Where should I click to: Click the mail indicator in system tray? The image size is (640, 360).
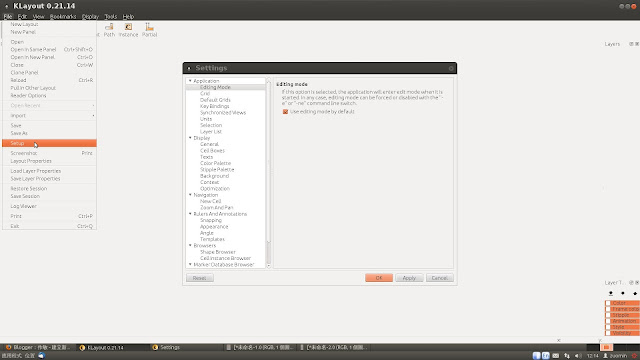click(x=556, y=356)
